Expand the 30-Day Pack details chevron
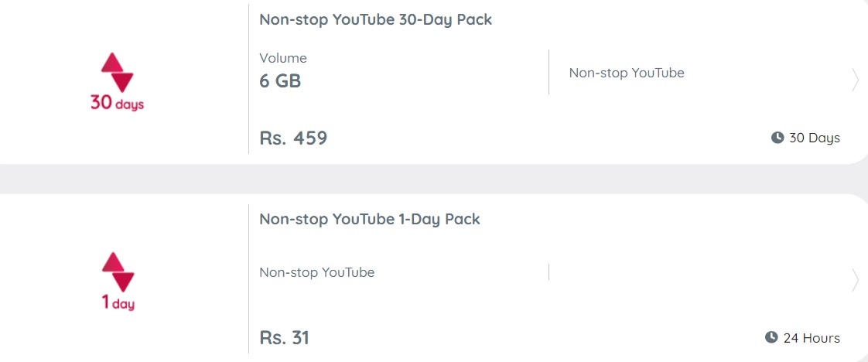Image resolution: width=868 pixels, height=362 pixels. 856,81
